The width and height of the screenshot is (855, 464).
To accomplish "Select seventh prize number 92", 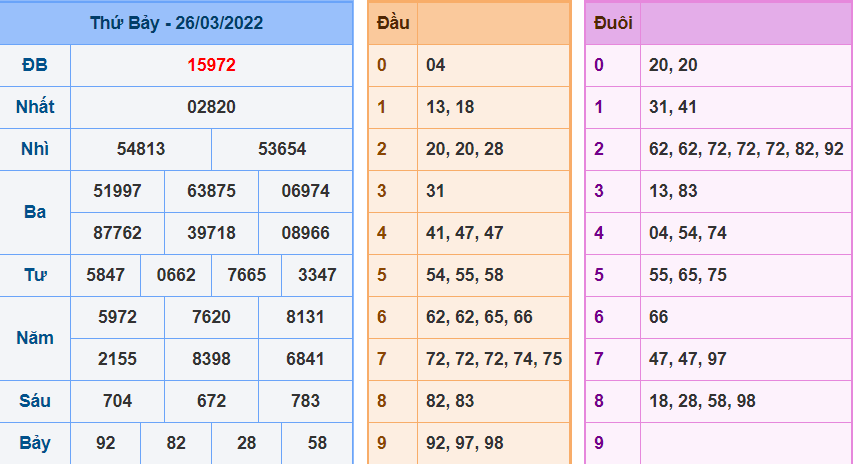I will click(105, 443).
